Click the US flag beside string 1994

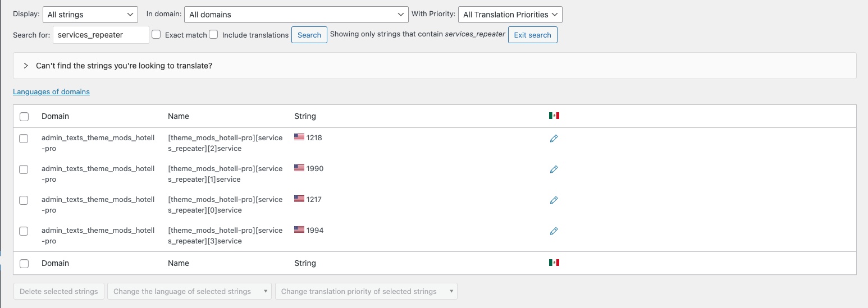tap(299, 229)
